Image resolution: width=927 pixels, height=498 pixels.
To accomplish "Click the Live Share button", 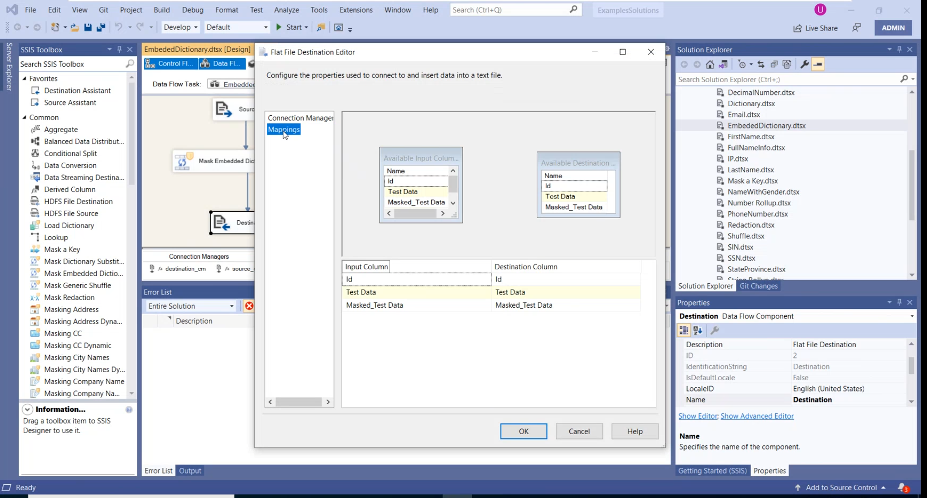I will coord(815,28).
